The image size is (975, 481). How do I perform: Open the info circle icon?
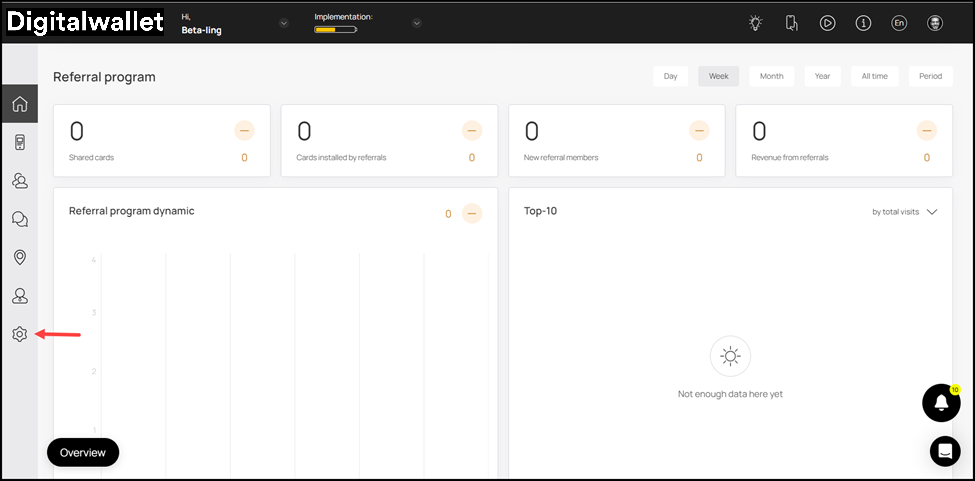point(863,24)
